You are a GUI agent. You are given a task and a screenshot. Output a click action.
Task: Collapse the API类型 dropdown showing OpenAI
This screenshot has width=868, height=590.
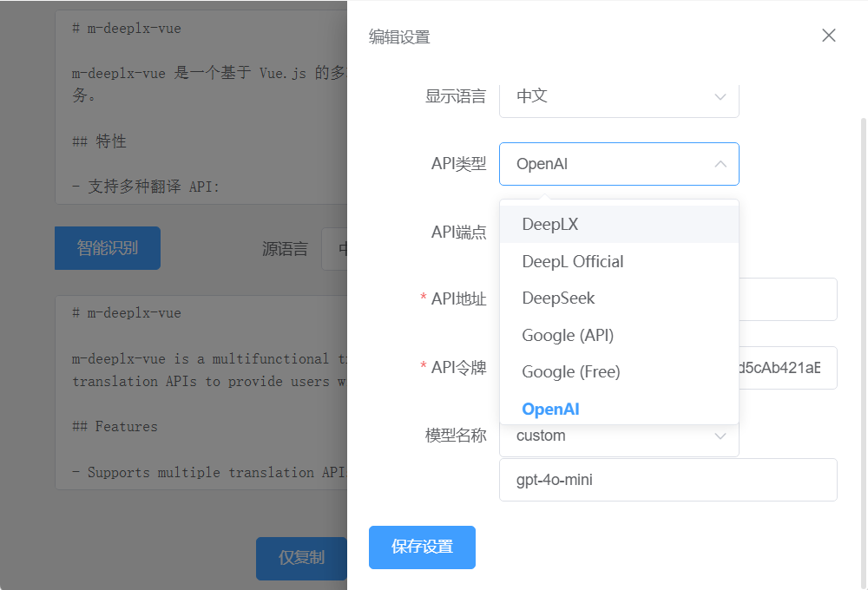[619, 164]
